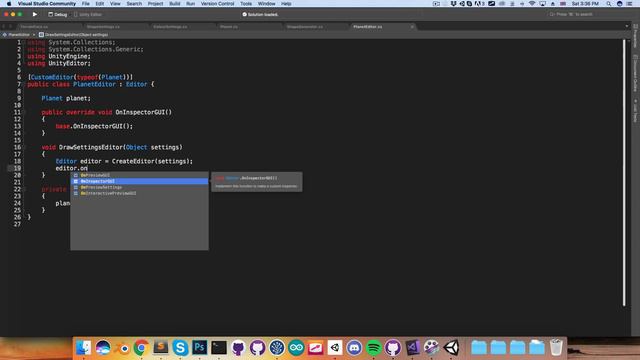This screenshot has width=640, height=360.
Task: Open the Document Outline side panel tab
Action: 635,73
